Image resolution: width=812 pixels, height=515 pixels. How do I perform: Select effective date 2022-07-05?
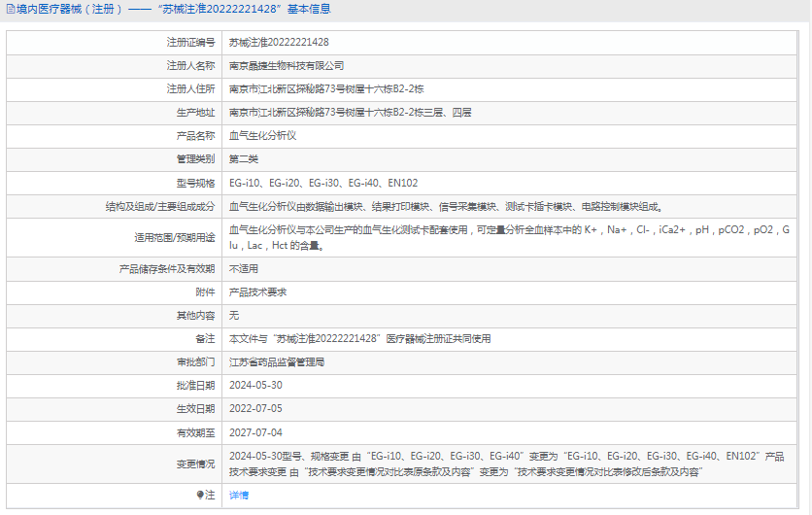pyautogui.click(x=255, y=409)
